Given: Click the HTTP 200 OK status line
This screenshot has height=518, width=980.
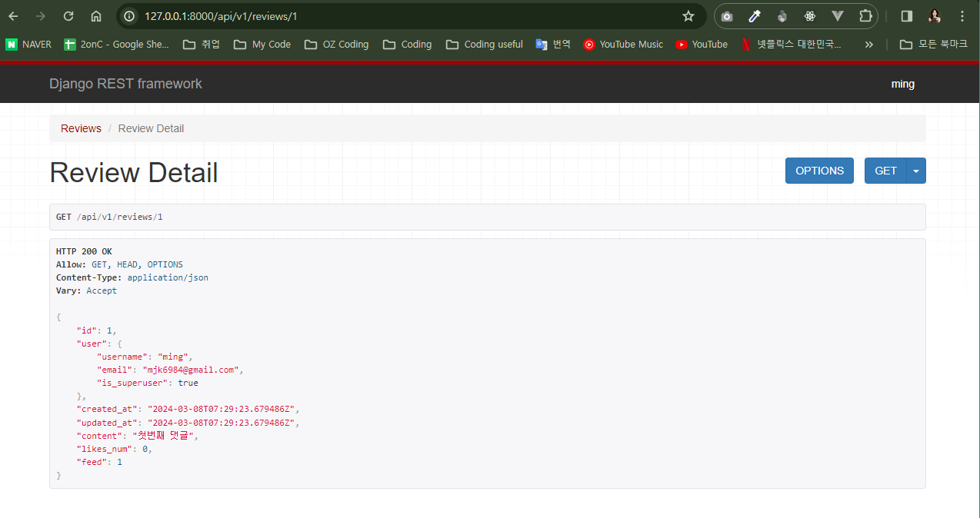Looking at the screenshot, I should coord(84,251).
